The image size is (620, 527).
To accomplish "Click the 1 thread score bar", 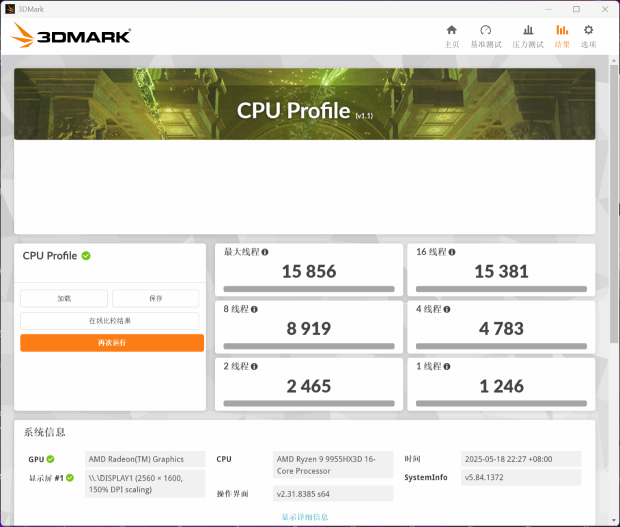I will tap(501, 404).
